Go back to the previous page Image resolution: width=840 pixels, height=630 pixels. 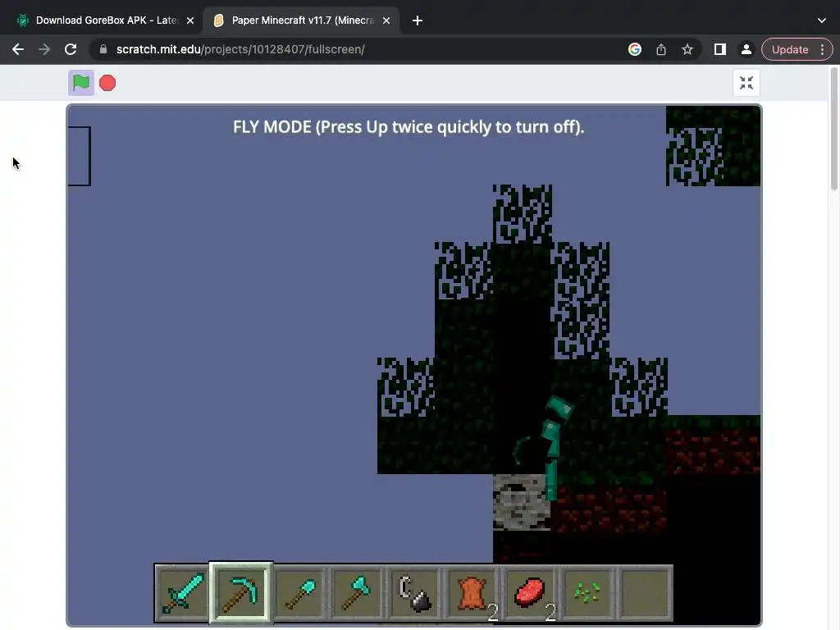coord(18,49)
